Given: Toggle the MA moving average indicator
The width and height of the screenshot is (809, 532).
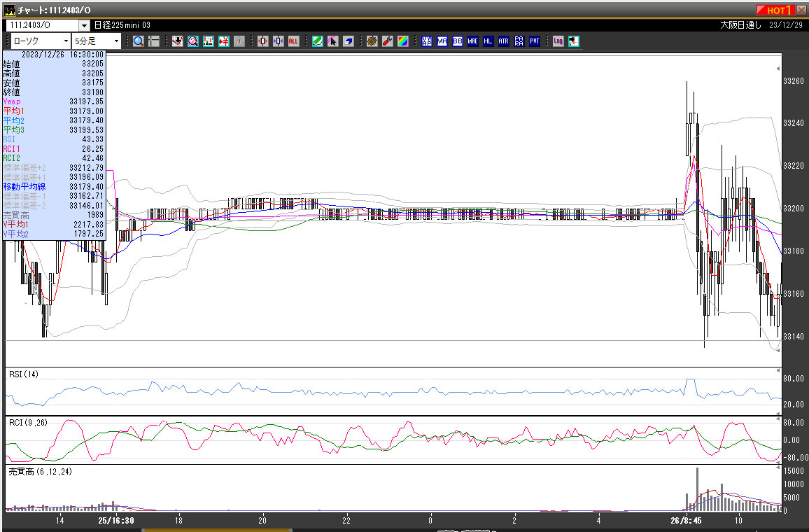Looking at the screenshot, I should pyautogui.click(x=442, y=41).
